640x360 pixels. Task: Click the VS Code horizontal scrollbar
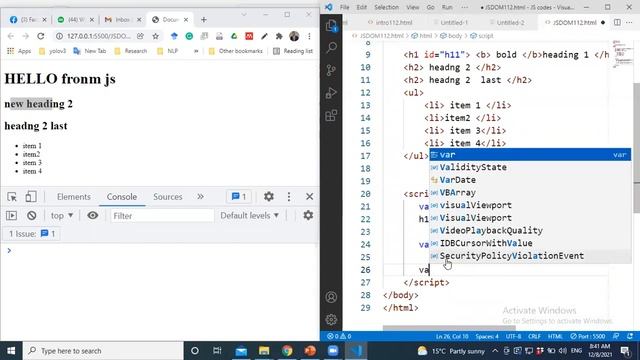click(x=449, y=327)
